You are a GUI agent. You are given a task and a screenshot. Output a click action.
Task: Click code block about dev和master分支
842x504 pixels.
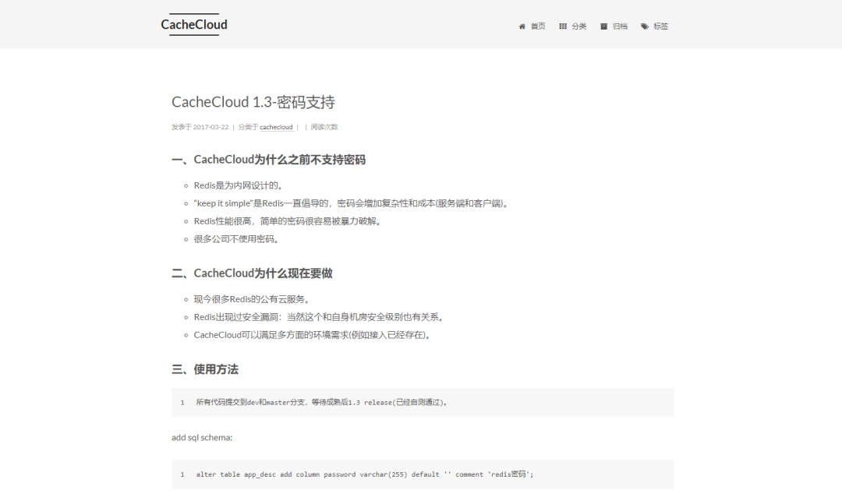[423, 403]
